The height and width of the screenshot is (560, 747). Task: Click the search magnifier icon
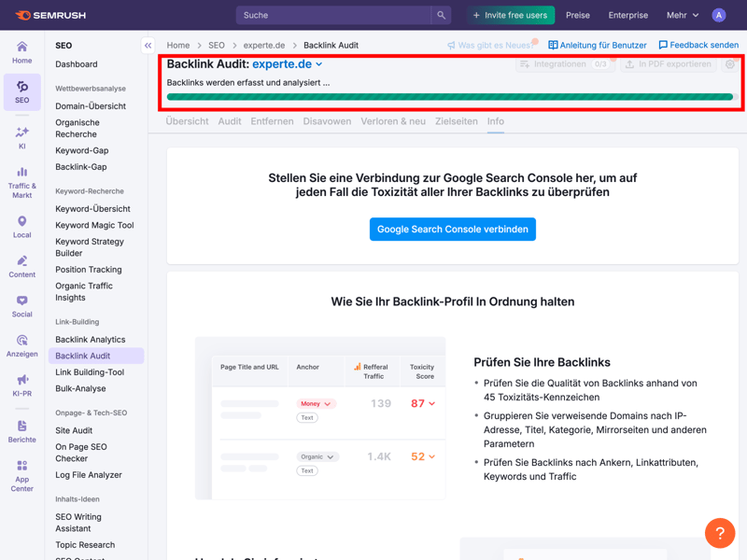click(x=441, y=15)
